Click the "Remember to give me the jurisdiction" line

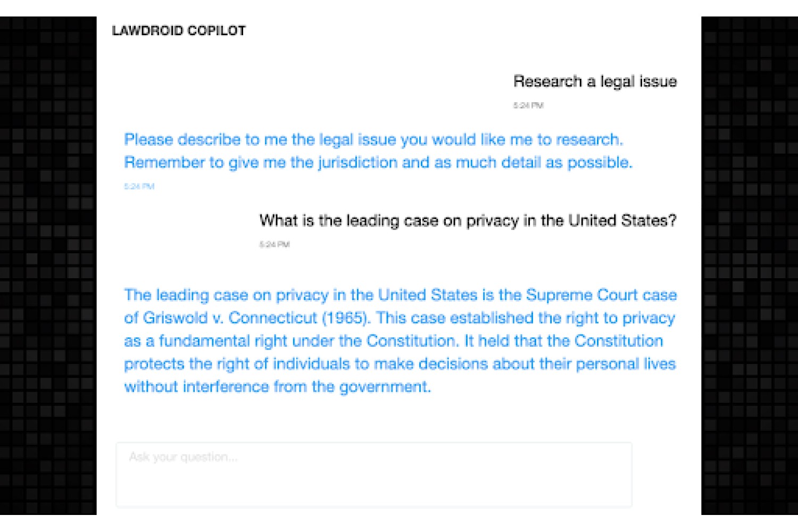(378, 162)
